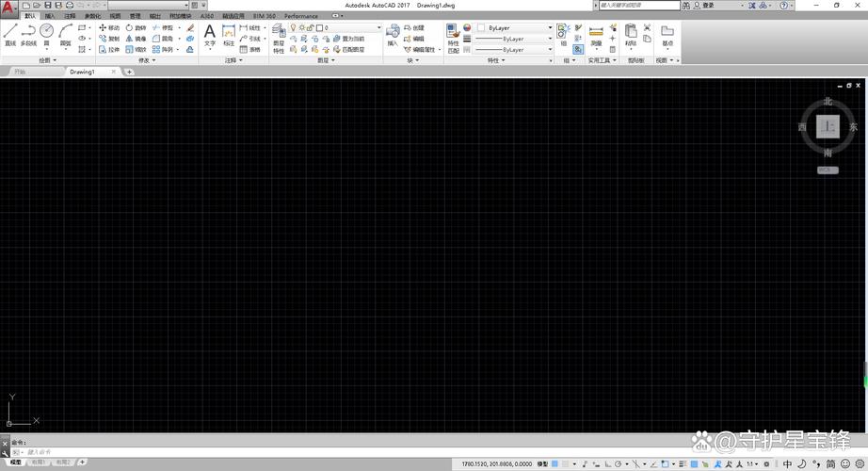
Task: Click the Insert block (插入) icon
Action: click(x=393, y=35)
